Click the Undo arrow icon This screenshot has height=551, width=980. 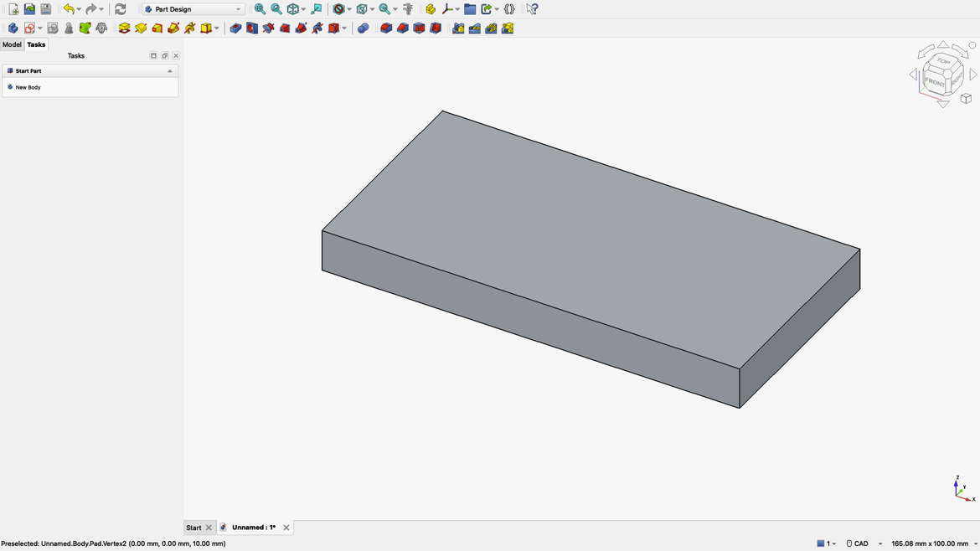coord(69,9)
